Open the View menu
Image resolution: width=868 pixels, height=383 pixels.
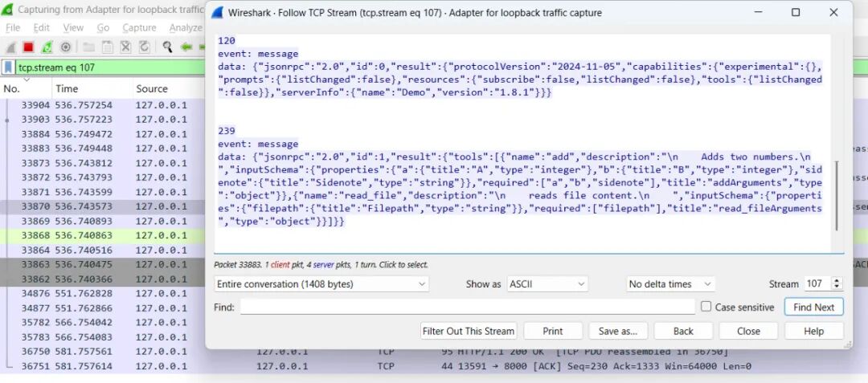[73, 27]
